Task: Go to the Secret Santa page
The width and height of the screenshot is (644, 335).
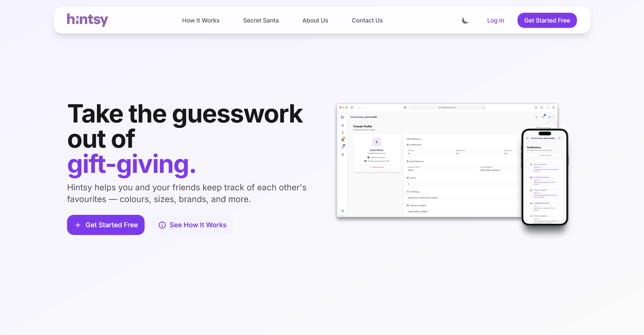Action: pyautogui.click(x=261, y=20)
